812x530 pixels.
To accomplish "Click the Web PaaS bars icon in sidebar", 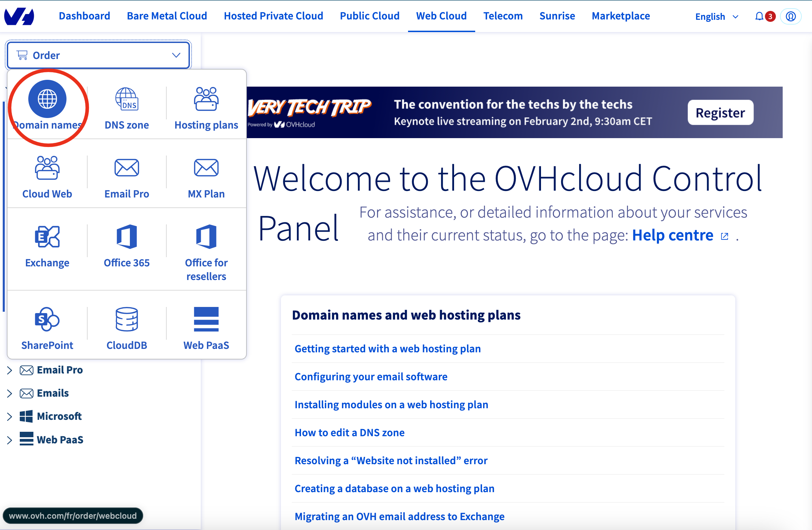I will (26, 439).
